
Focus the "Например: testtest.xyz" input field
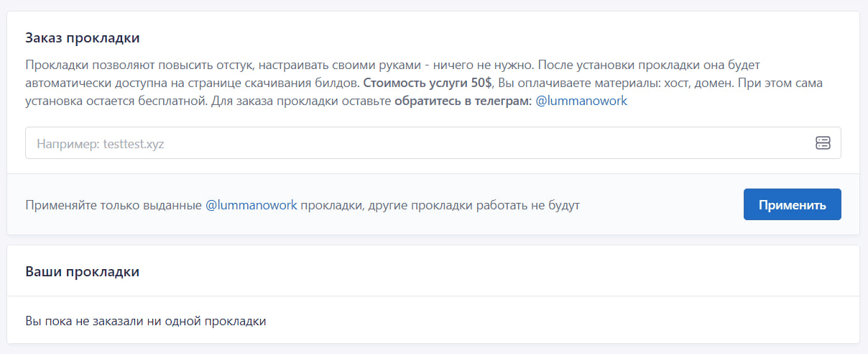417,143
